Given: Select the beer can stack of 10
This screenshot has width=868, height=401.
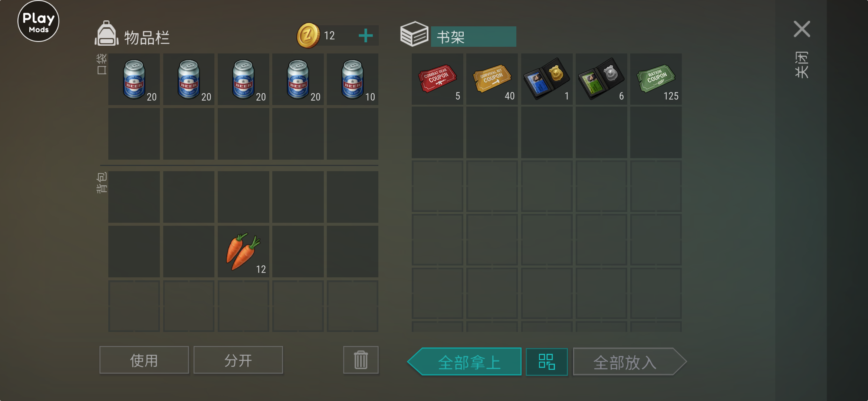Looking at the screenshot, I should pos(352,79).
